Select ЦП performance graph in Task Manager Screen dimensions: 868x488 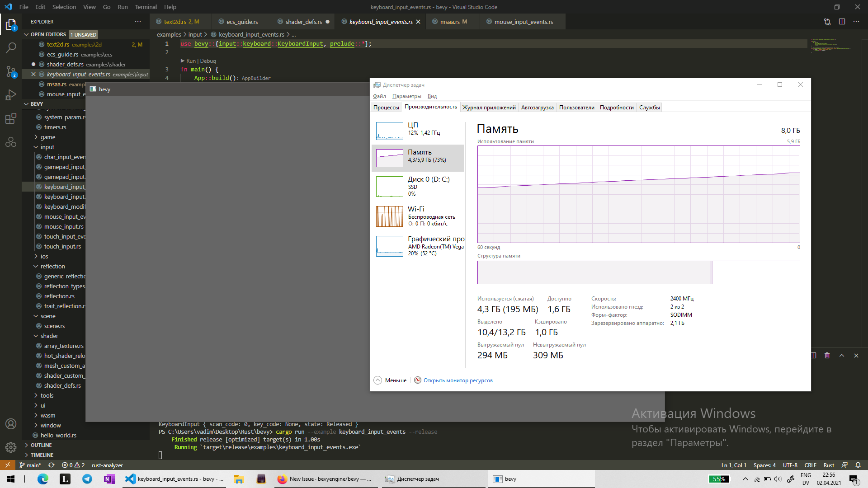(x=418, y=131)
